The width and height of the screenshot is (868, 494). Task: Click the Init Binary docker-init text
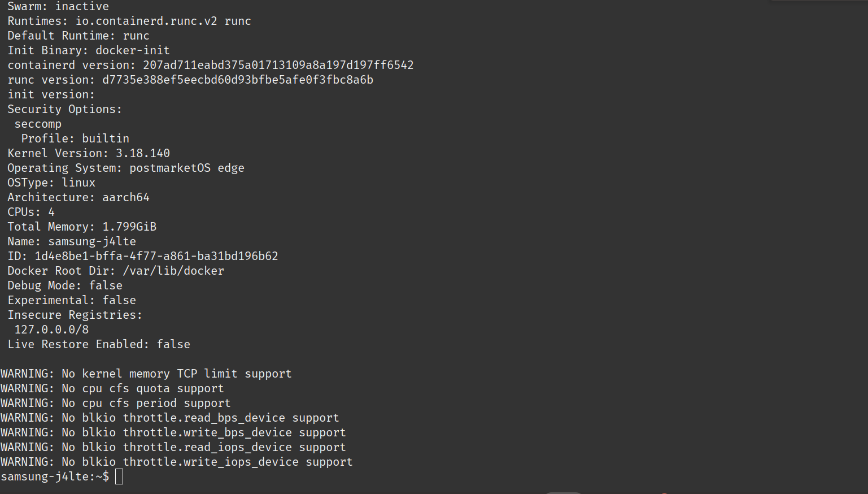(89, 50)
